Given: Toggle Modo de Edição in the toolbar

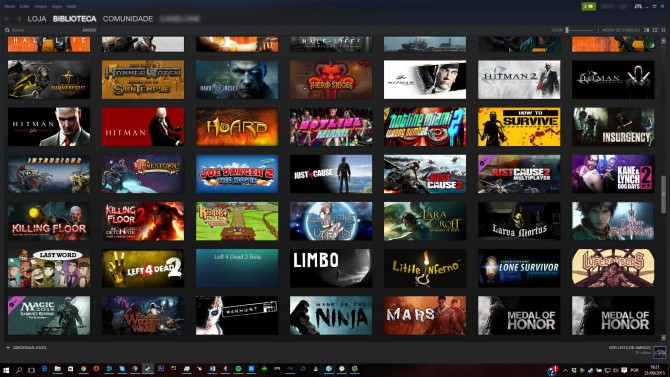Looking at the screenshot, I should point(621,30).
